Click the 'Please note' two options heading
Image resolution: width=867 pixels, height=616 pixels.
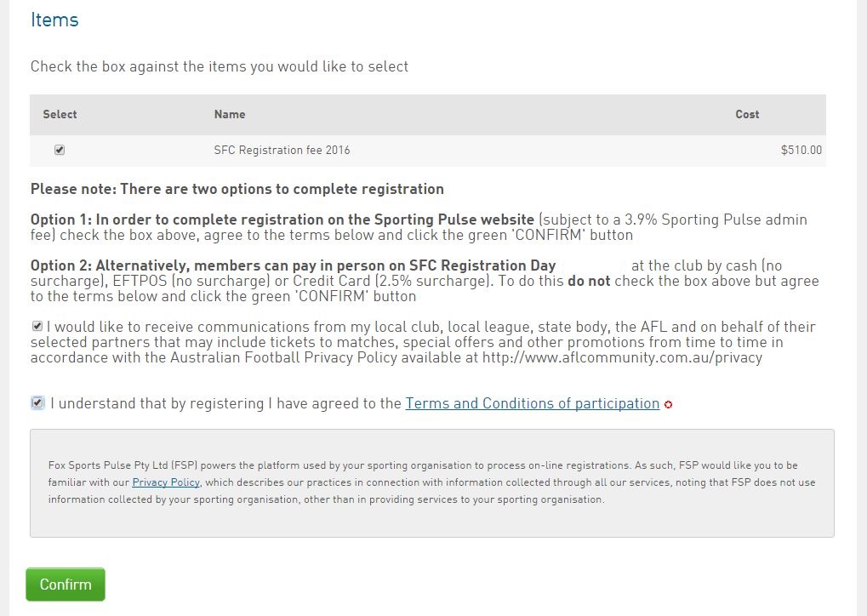tap(237, 189)
